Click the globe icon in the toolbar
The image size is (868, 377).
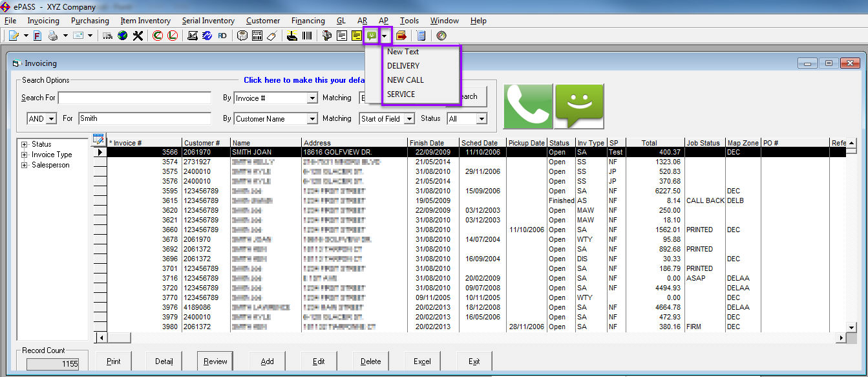(122, 36)
